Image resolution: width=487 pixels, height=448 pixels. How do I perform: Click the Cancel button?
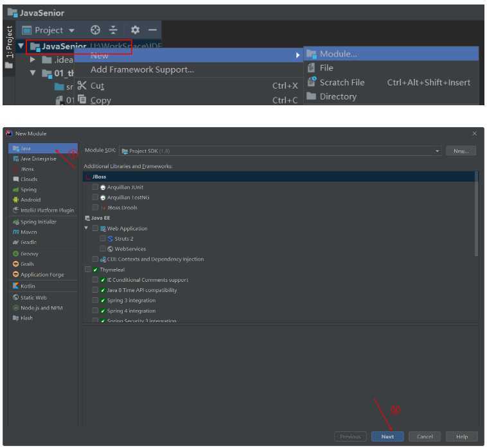425,436
